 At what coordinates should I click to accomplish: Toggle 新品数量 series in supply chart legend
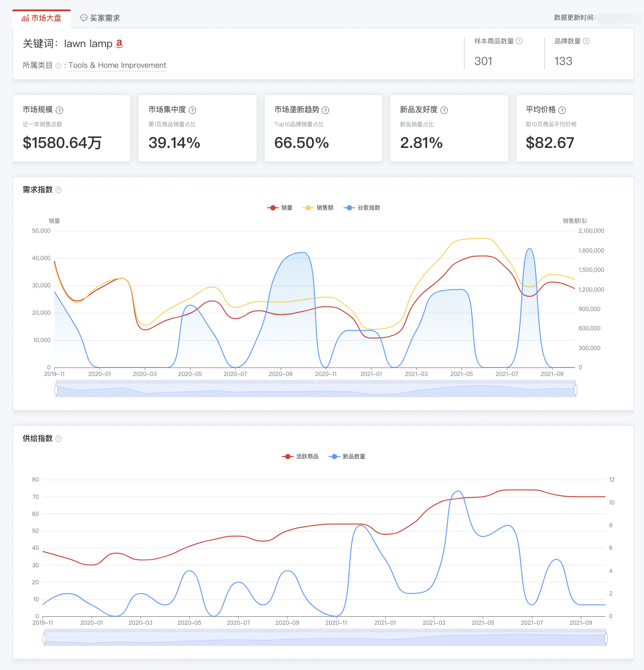[347, 457]
